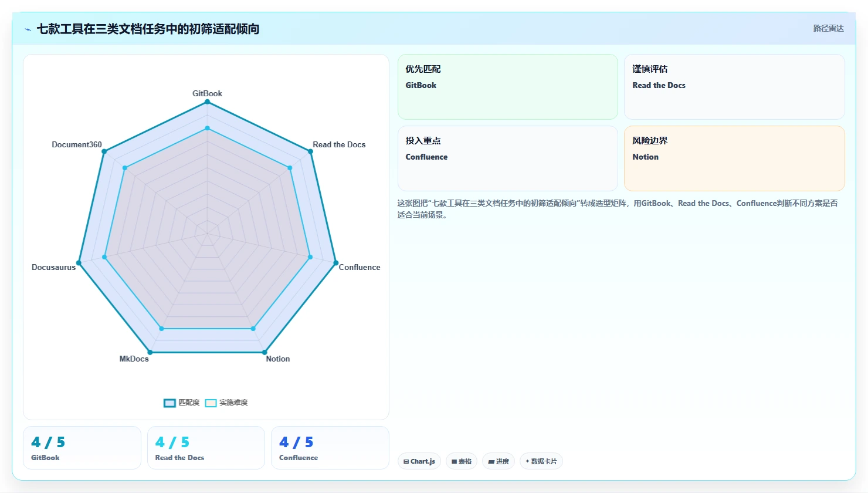The image size is (868, 493).
Task: Click the outer data point at Notion
Action: point(265,352)
